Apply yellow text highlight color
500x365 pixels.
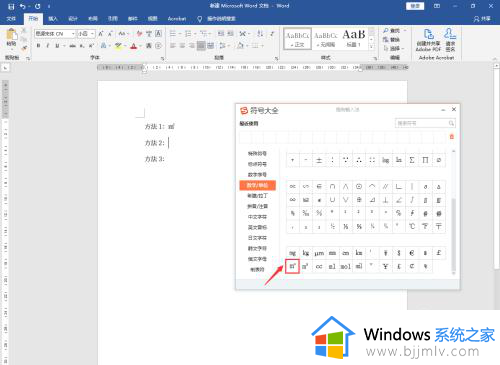pos(118,46)
